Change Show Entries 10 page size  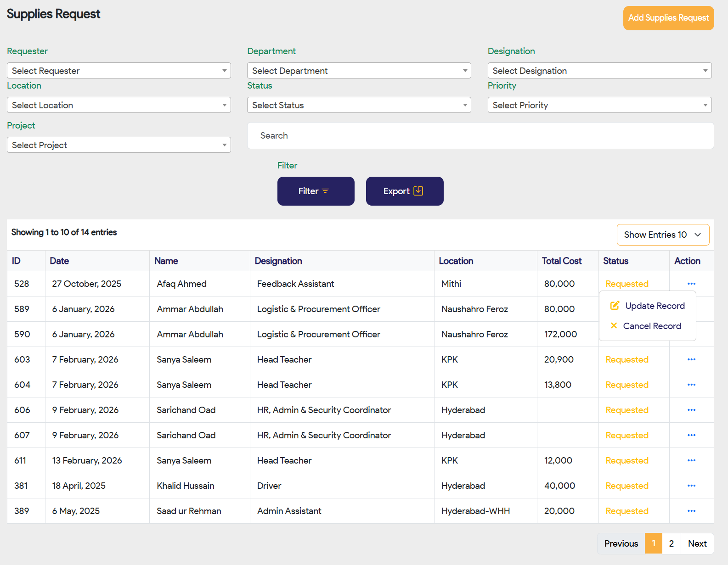(x=662, y=235)
